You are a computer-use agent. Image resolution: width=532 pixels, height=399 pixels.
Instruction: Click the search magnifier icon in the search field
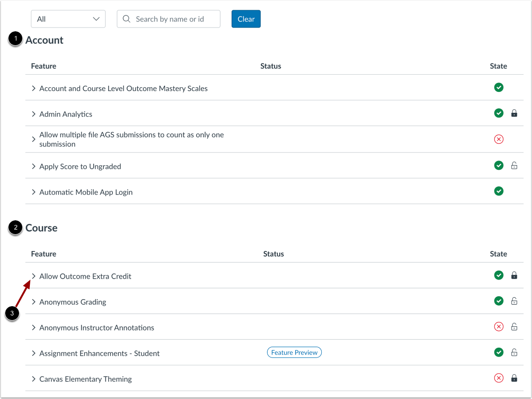click(126, 19)
